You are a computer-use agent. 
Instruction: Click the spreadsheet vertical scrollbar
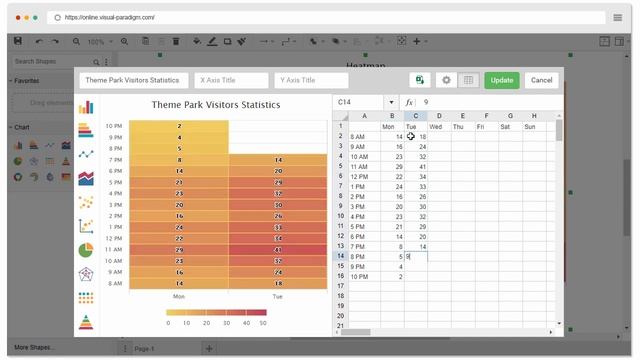pyautogui.click(x=559, y=131)
